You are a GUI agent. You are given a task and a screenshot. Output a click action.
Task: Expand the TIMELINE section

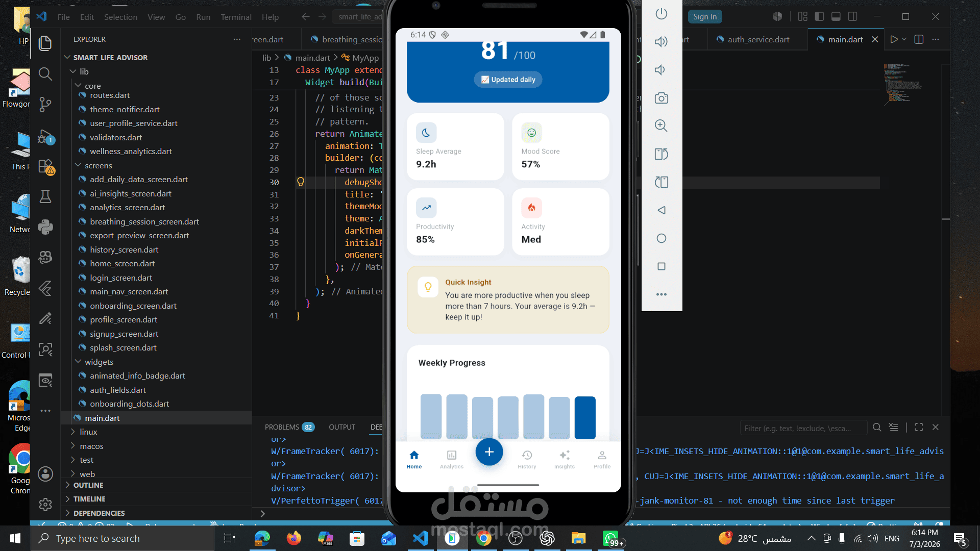[89, 499]
